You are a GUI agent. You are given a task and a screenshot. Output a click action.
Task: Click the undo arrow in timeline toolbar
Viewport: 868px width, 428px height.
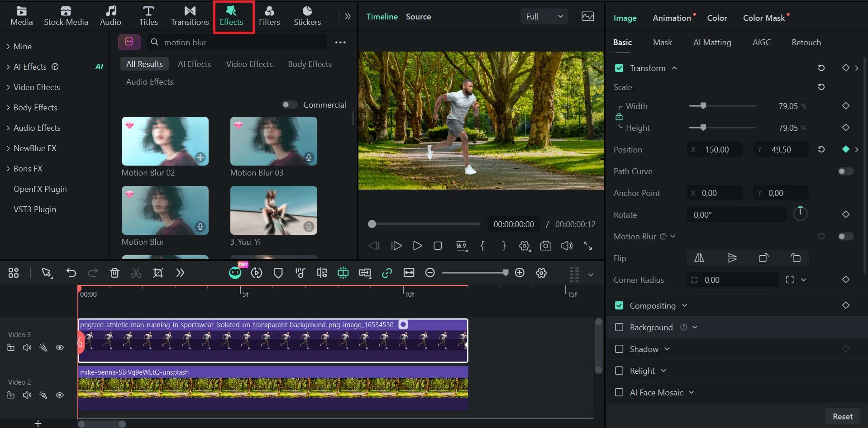pyautogui.click(x=71, y=273)
